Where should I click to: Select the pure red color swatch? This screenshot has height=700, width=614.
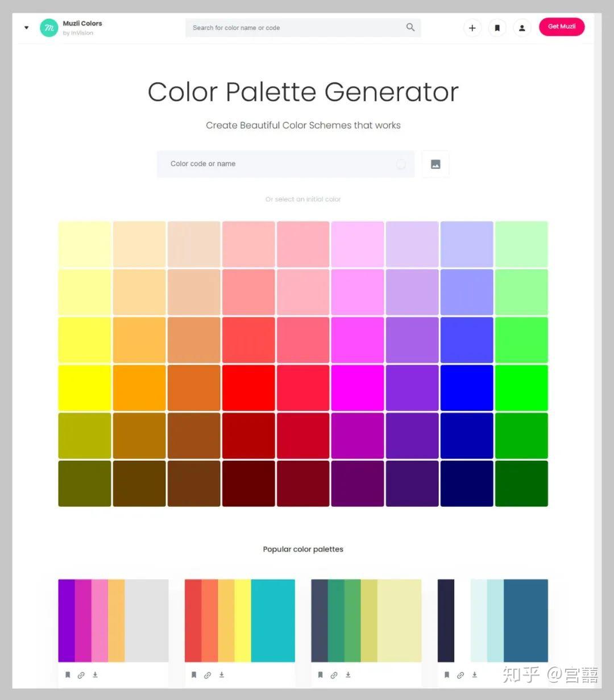[x=248, y=388]
